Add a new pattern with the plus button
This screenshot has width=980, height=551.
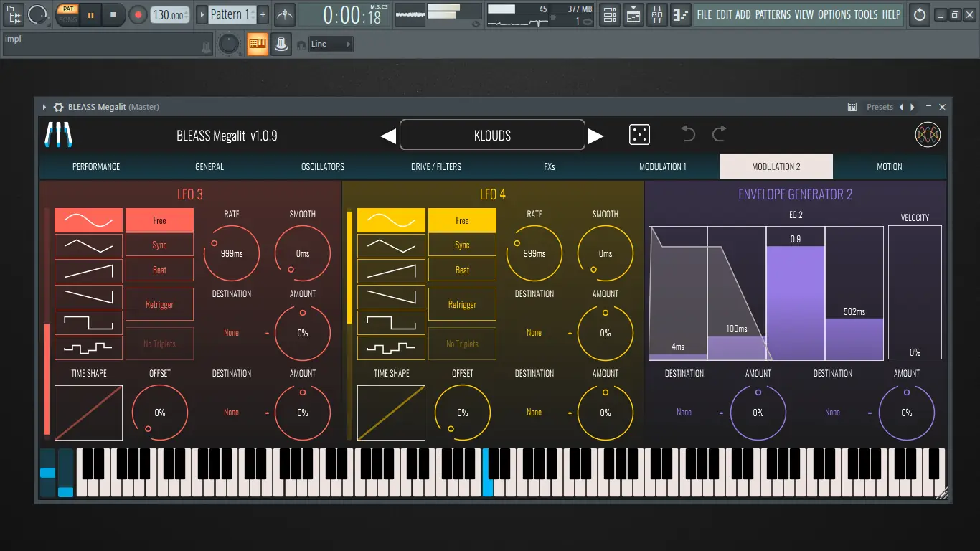point(263,14)
